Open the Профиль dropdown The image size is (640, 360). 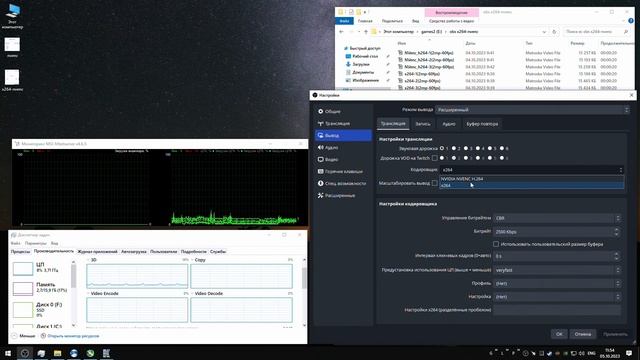pos(557,283)
